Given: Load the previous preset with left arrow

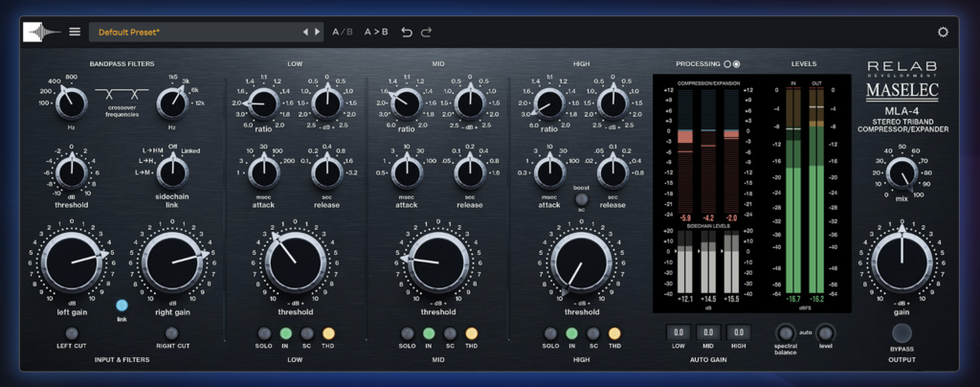Looking at the screenshot, I should 305,32.
